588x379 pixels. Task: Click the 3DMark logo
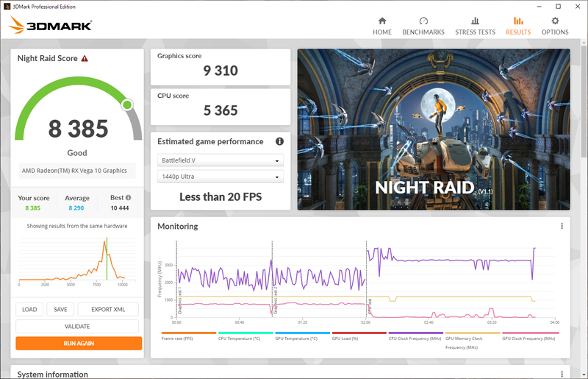click(x=50, y=25)
